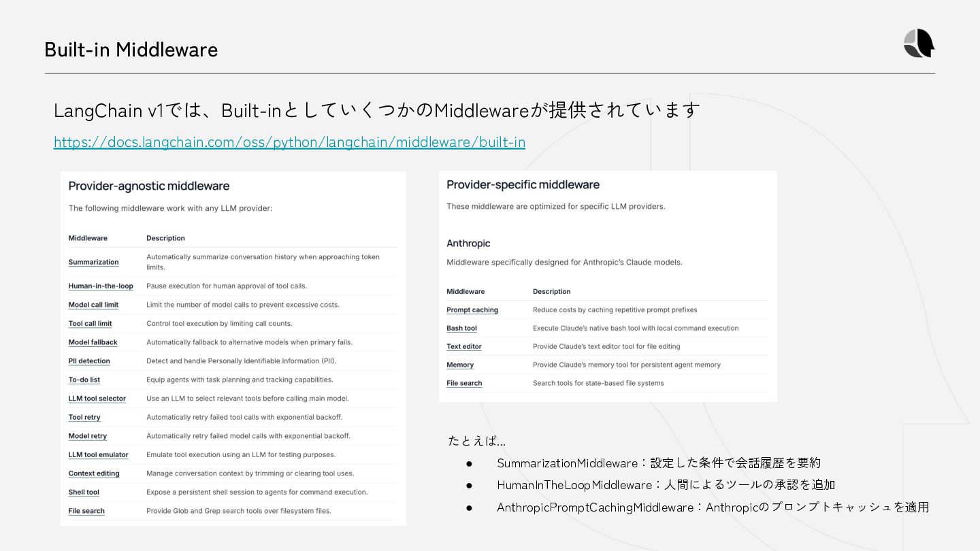Click the 'LangChain v1では' intro sentence

click(x=376, y=110)
